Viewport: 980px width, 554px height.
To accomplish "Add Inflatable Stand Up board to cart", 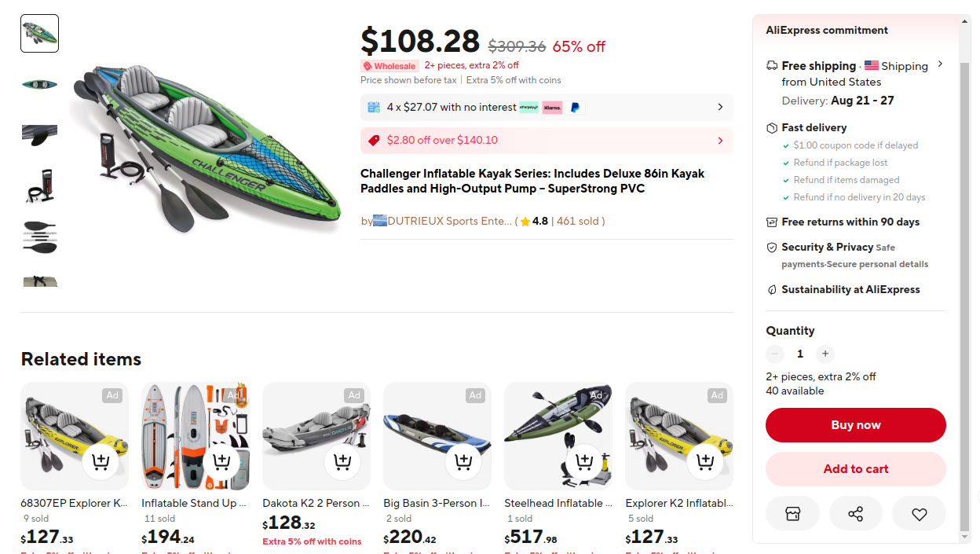I will pyautogui.click(x=221, y=461).
